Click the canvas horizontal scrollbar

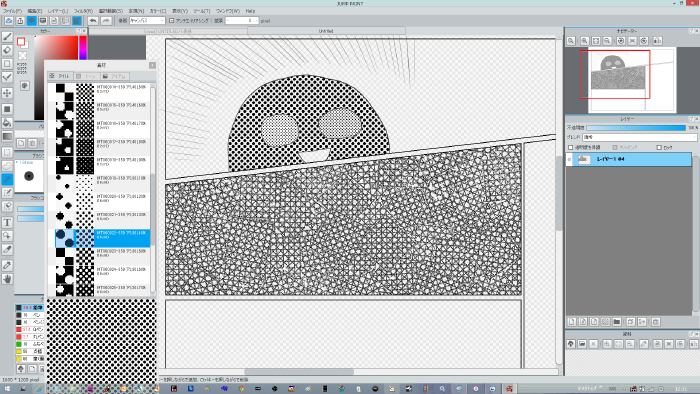coord(299,372)
